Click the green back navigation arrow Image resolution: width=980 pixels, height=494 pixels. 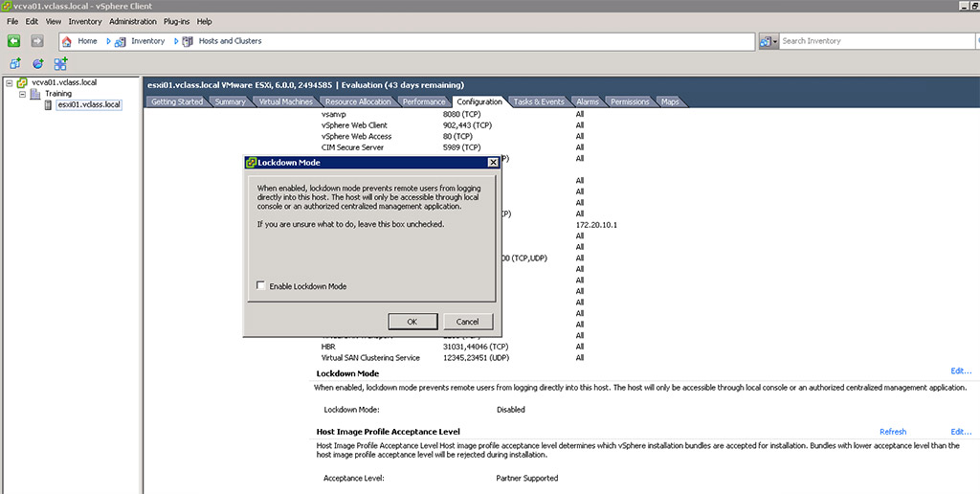click(x=13, y=40)
